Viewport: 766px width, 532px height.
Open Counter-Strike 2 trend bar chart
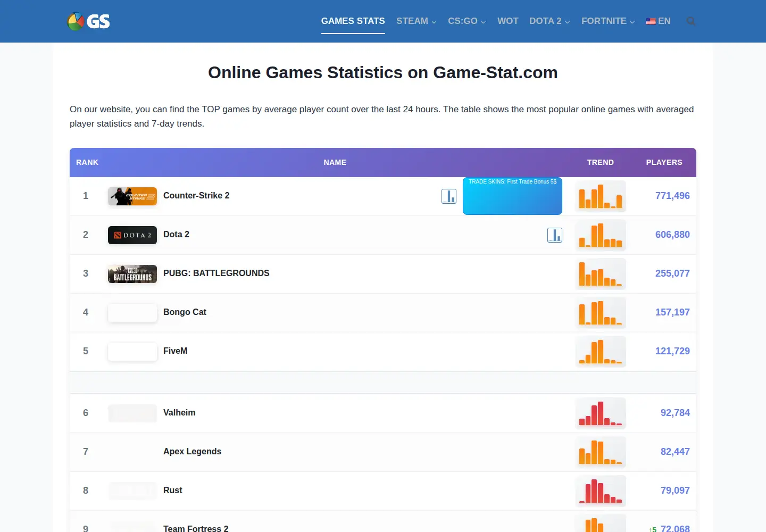tap(601, 196)
